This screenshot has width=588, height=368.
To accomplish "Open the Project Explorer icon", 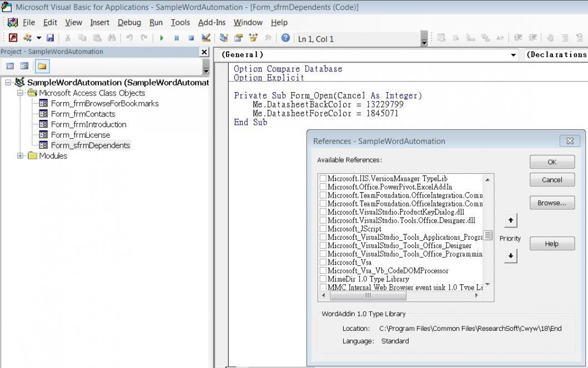I will coord(224,38).
